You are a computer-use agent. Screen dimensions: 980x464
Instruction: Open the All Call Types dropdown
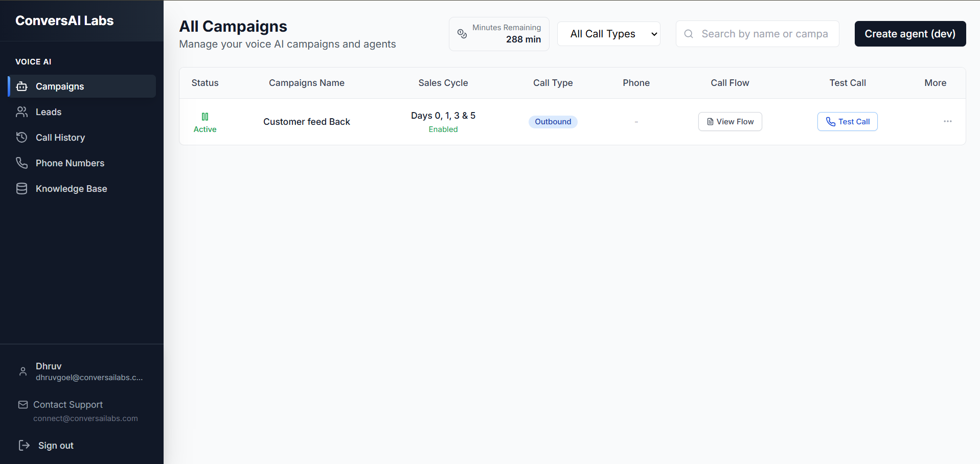coord(609,34)
